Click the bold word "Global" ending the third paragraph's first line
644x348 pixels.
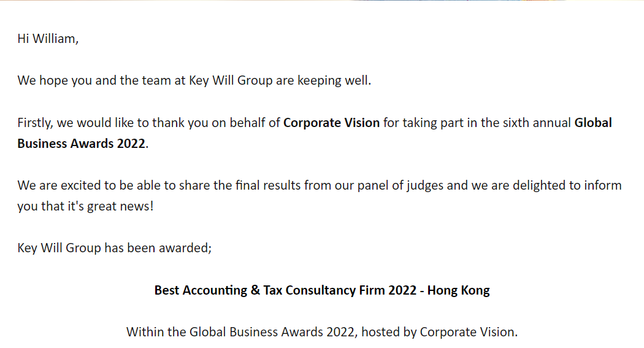click(x=593, y=123)
